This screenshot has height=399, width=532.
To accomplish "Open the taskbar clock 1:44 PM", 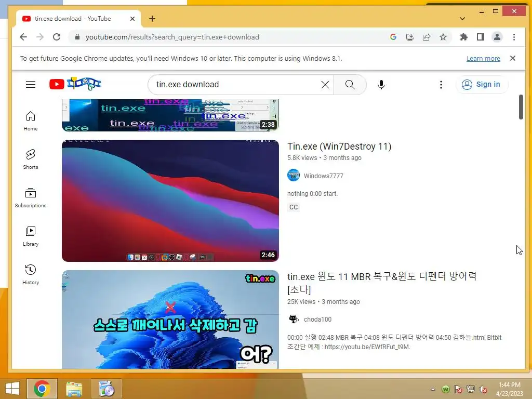I will [x=510, y=389].
